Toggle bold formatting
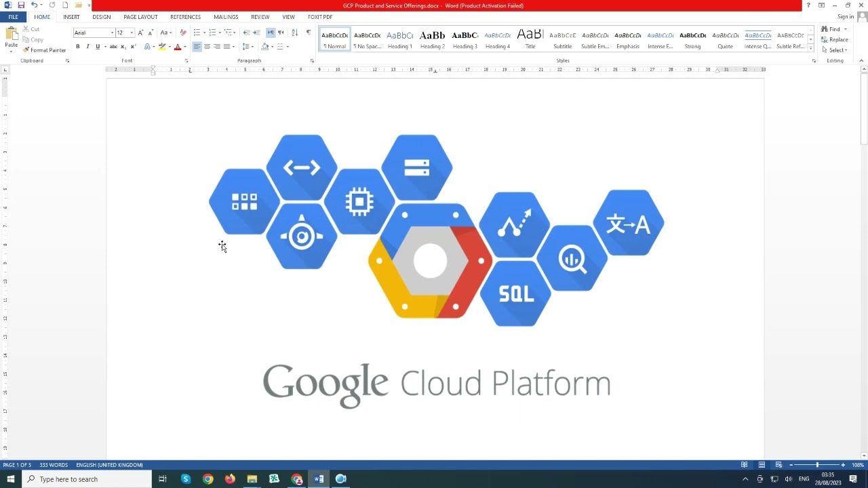 click(78, 47)
